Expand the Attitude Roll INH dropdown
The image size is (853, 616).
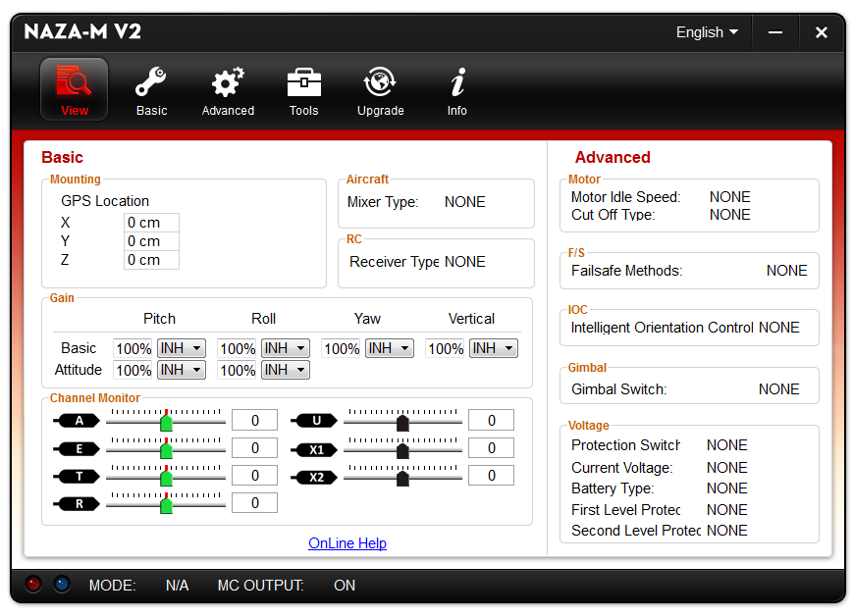[286, 370]
